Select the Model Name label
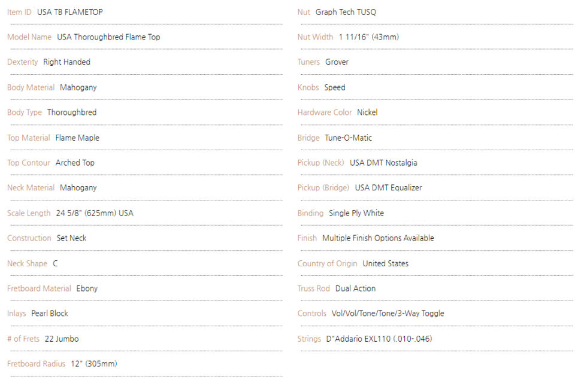 [29, 37]
